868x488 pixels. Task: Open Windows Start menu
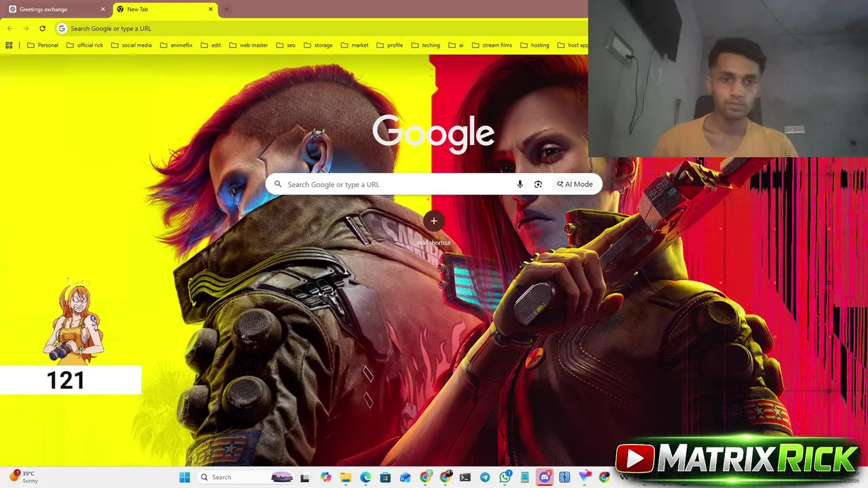pyautogui.click(x=184, y=477)
